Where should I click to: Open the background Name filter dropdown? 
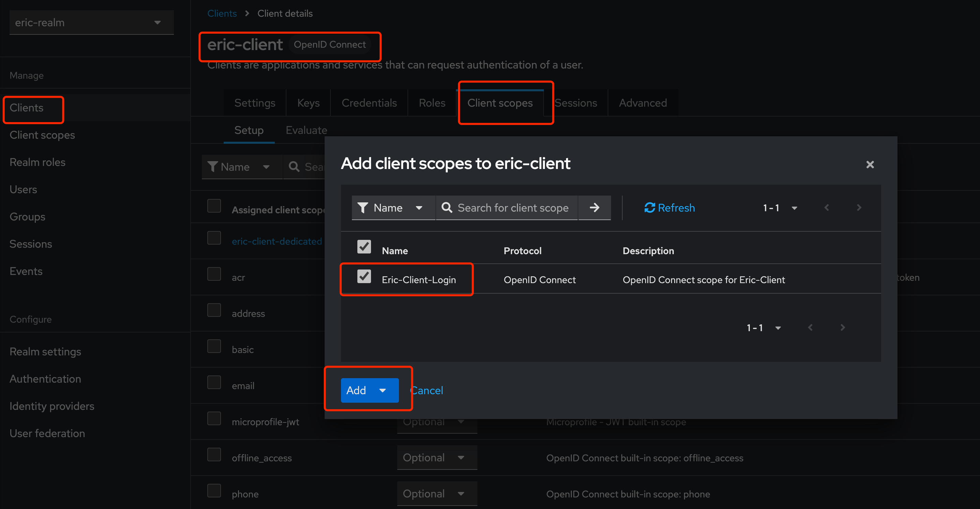click(x=242, y=167)
